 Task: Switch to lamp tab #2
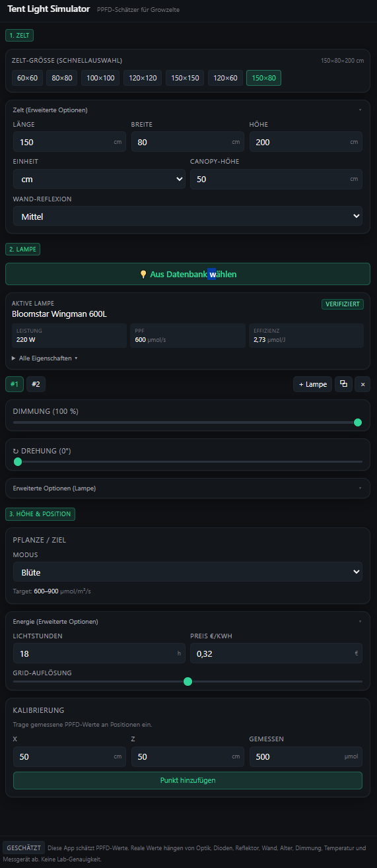pyautogui.click(x=36, y=384)
